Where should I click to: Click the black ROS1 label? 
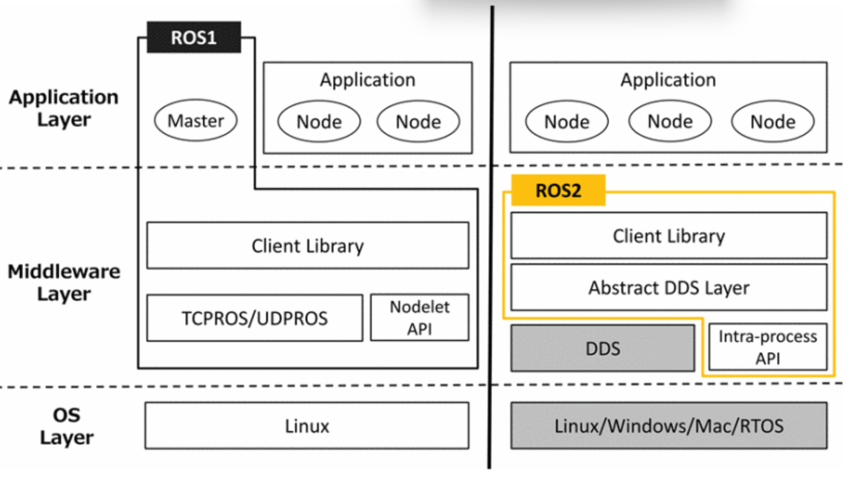pyautogui.click(x=194, y=37)
